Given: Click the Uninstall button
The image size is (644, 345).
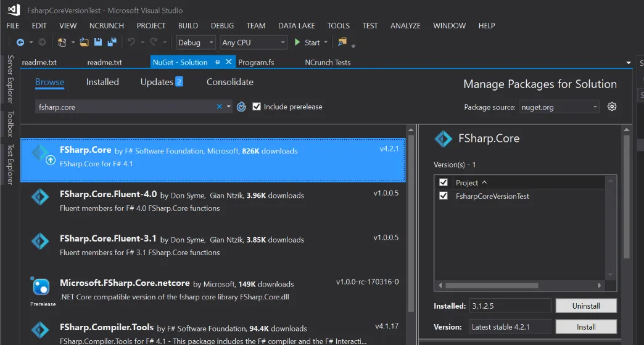Looking at the screenshot, I should (x=585, y=306).
